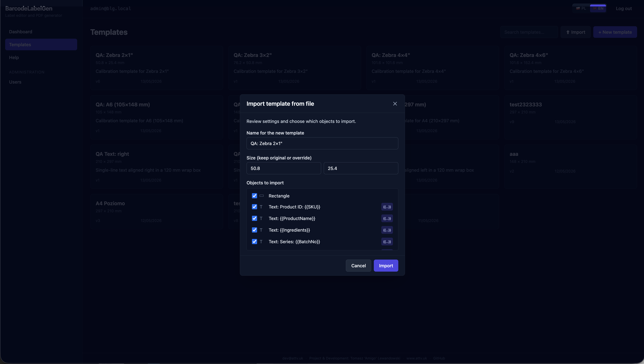Viewport: 644px width, 364px height.
Task: Click the dev@attv.uk footer link
Action: coord(293,358)
